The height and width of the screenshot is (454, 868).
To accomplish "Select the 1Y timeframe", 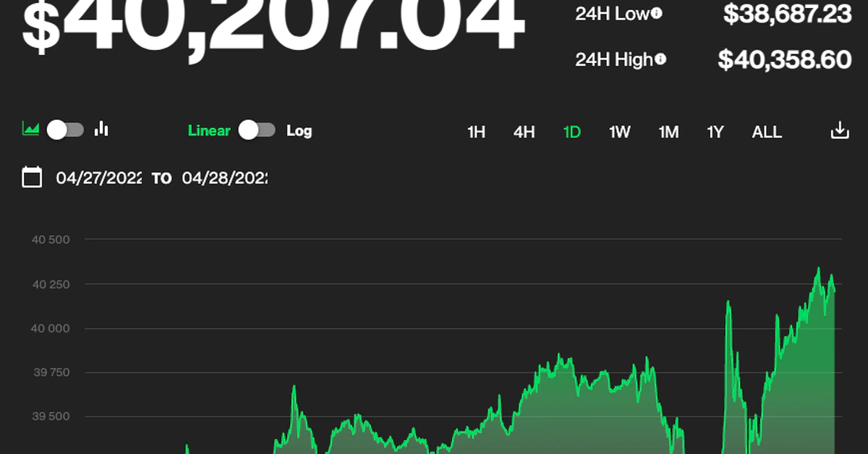I will point(715,132).
